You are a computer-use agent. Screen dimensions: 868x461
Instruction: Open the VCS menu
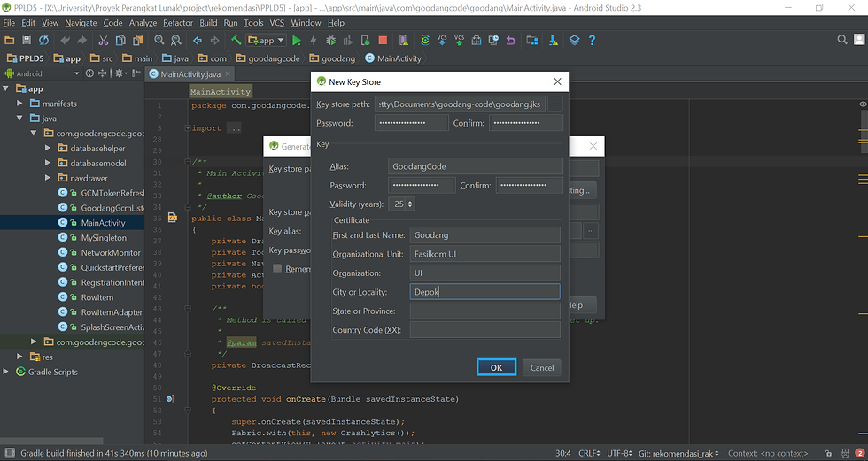pos(276,23)
